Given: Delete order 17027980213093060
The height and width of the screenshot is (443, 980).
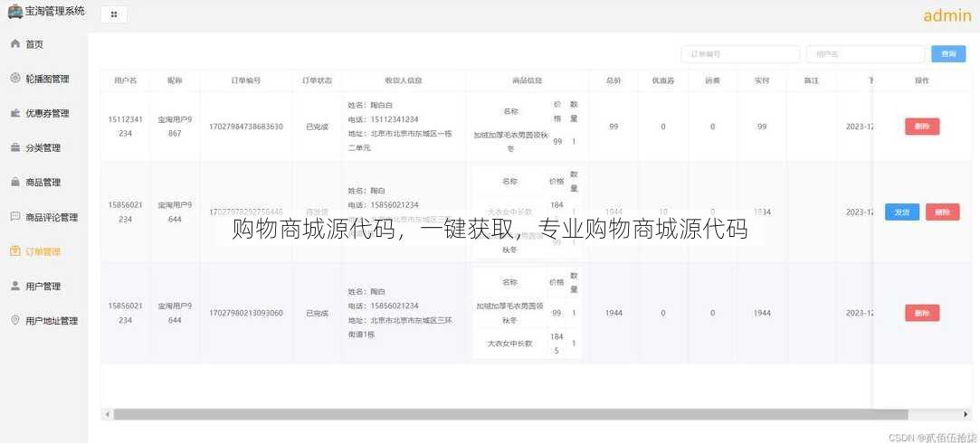Looking at the screenshot, I should tap(922, 313).
